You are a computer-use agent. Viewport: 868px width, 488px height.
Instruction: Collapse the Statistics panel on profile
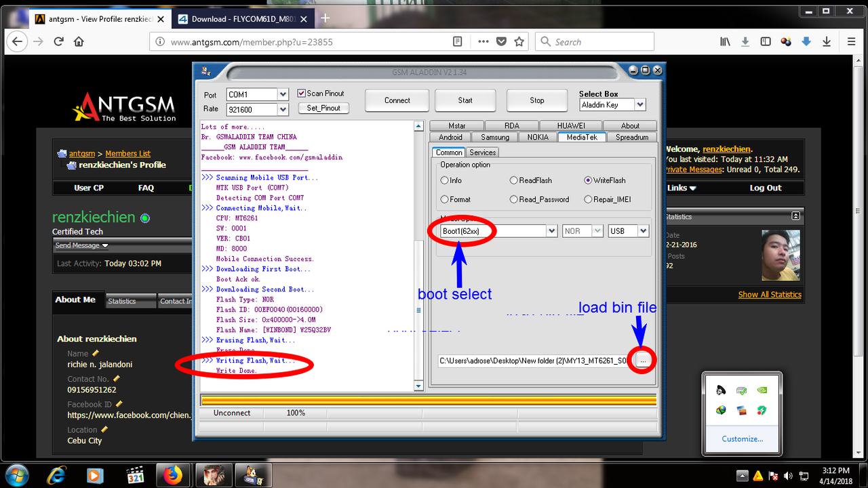click(795, 216)
